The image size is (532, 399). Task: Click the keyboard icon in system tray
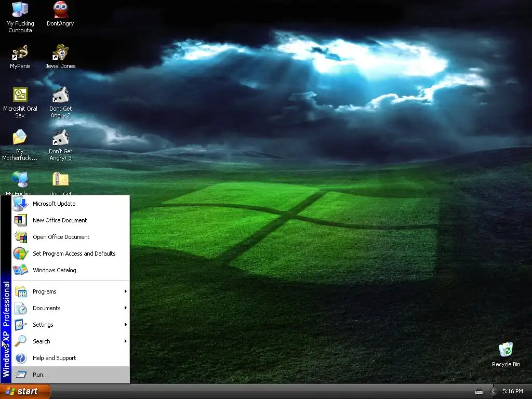click(x=478, y=392)
